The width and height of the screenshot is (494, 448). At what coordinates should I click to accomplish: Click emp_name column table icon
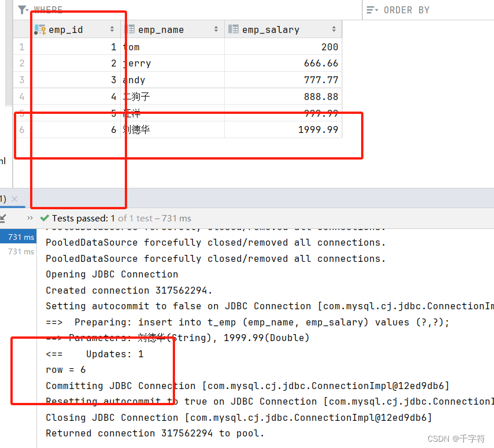[x=130, y=29]
